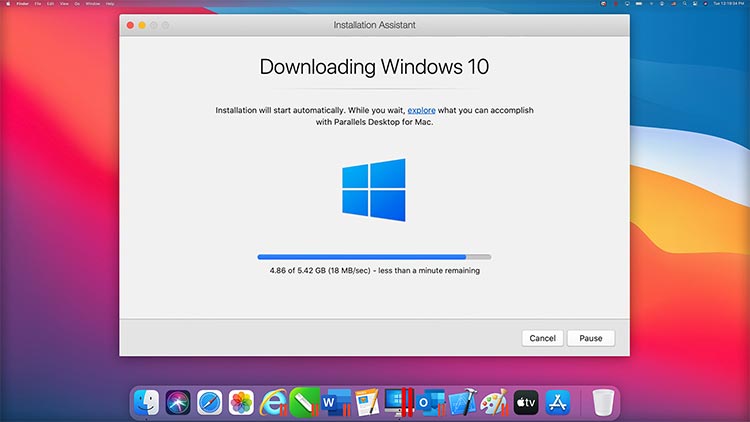The width and height of the screenshot is (750, 422).
Task: Click the Windows 10 logo
Action: tap(374, 190)
